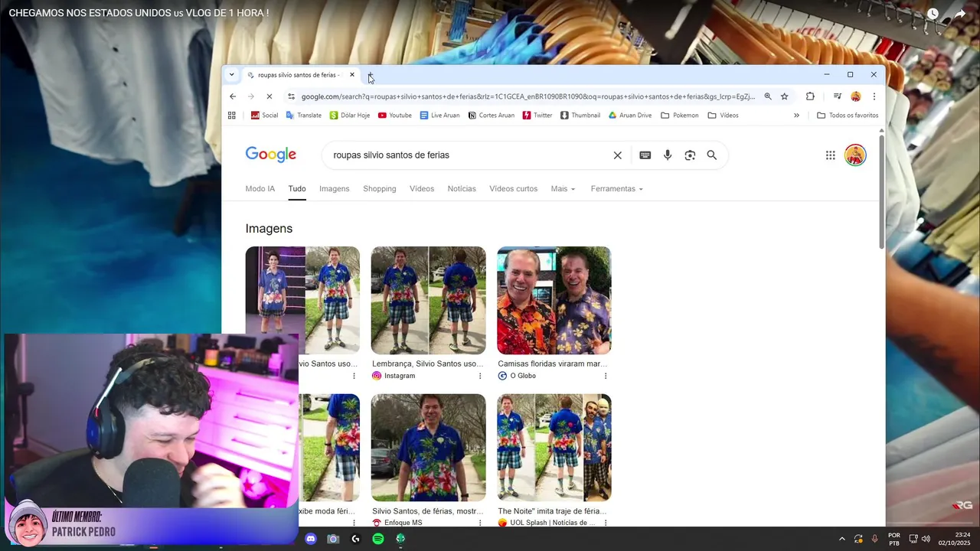
Task: Expand the Videos bookmarks folder
Action: (x=724, y=116)
